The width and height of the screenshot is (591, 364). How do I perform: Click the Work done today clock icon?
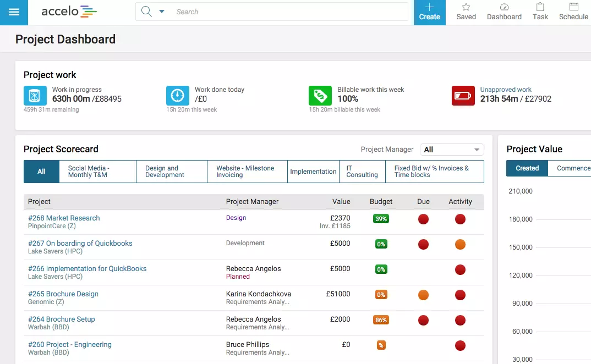tap(178, 96)
